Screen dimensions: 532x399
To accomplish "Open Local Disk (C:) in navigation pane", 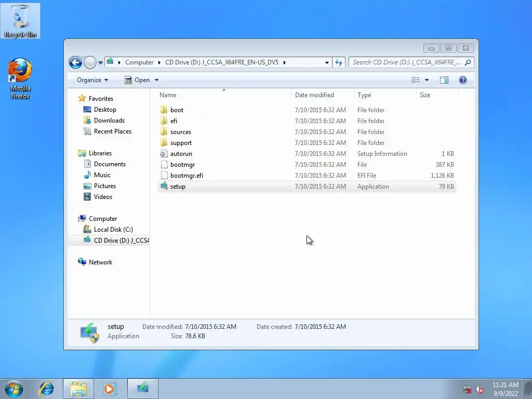I will coord(108,230).
